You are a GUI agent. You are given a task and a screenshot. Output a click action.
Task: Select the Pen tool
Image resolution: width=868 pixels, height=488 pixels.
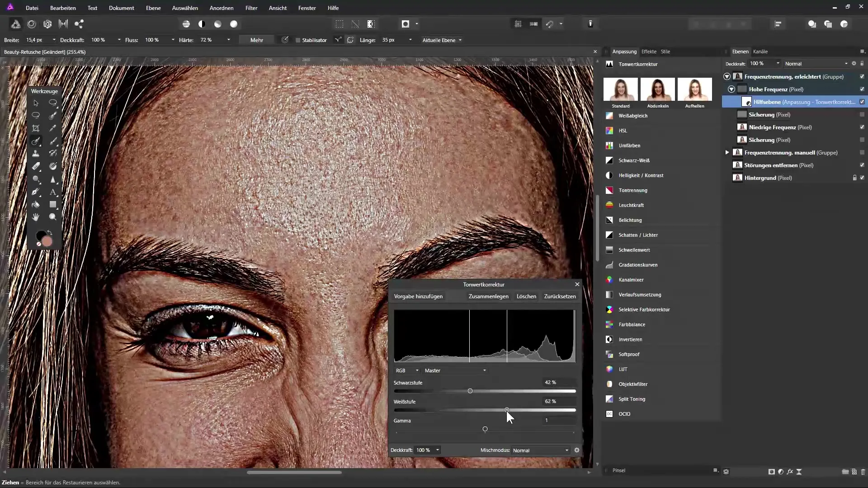point(36,192)
